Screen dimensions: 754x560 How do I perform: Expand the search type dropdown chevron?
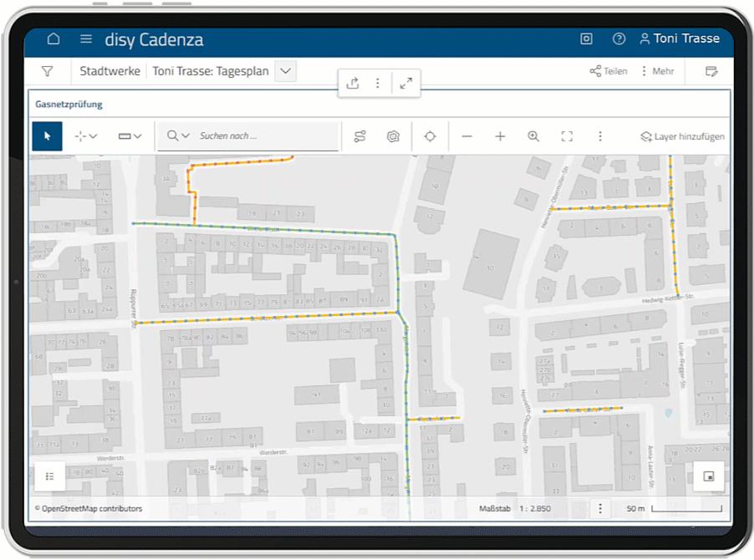[186, 136]
